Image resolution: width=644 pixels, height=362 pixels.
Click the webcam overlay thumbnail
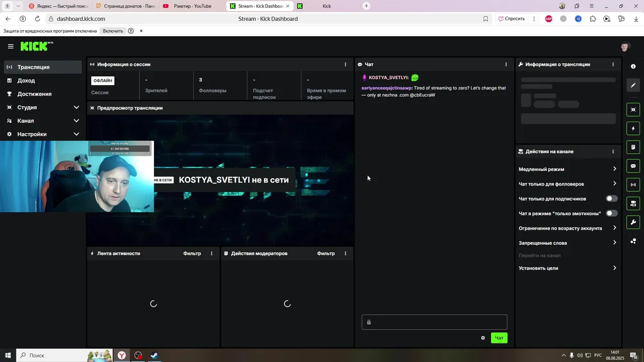coord(77,176)
